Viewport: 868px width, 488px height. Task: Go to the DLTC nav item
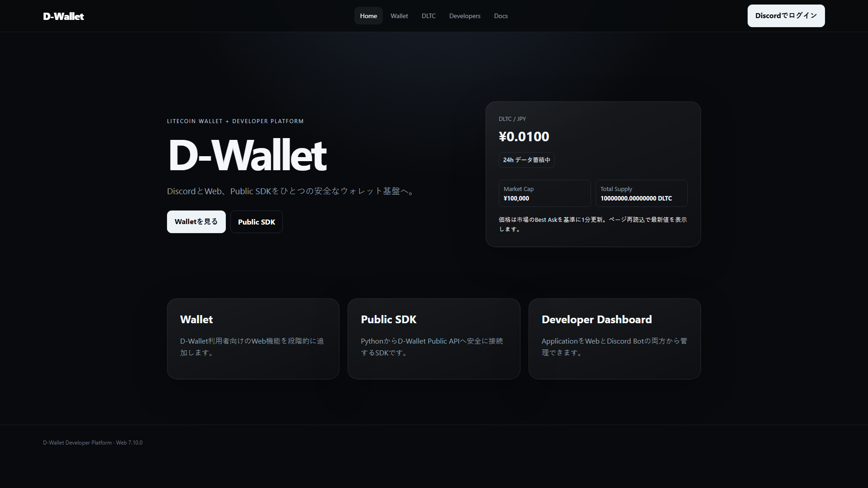[429, 16]
